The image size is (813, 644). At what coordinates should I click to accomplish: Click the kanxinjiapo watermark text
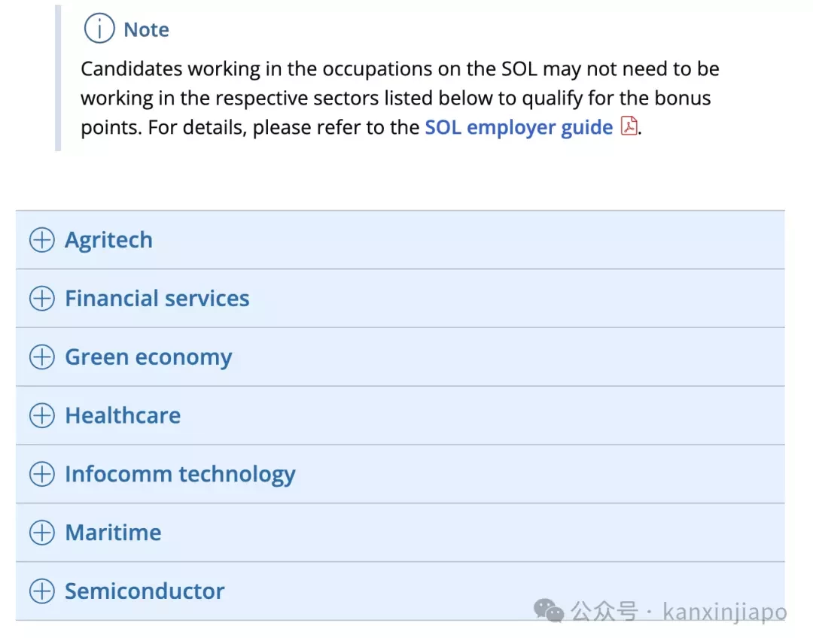pyautogui.click(x=724, y=612)
